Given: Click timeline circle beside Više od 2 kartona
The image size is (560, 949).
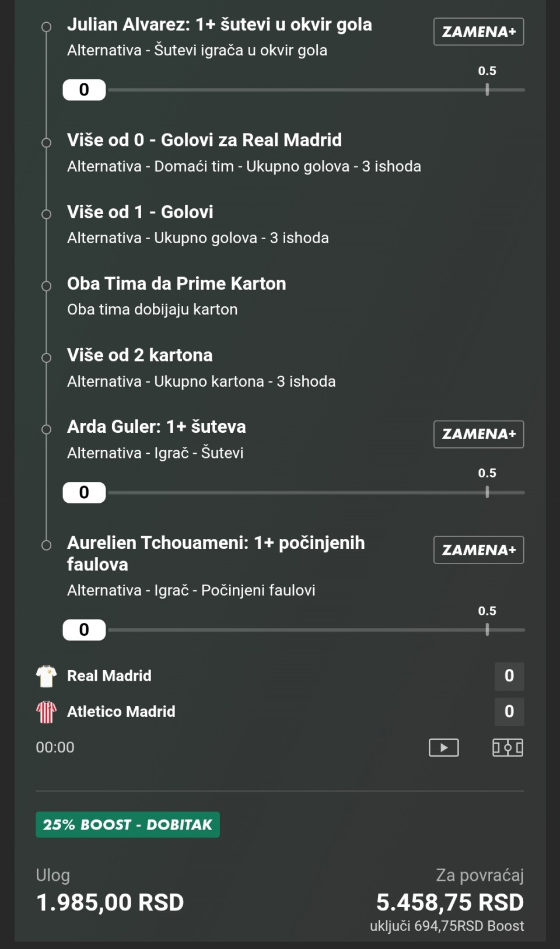Looking at the screenshot, I should [x=46, y=358].
